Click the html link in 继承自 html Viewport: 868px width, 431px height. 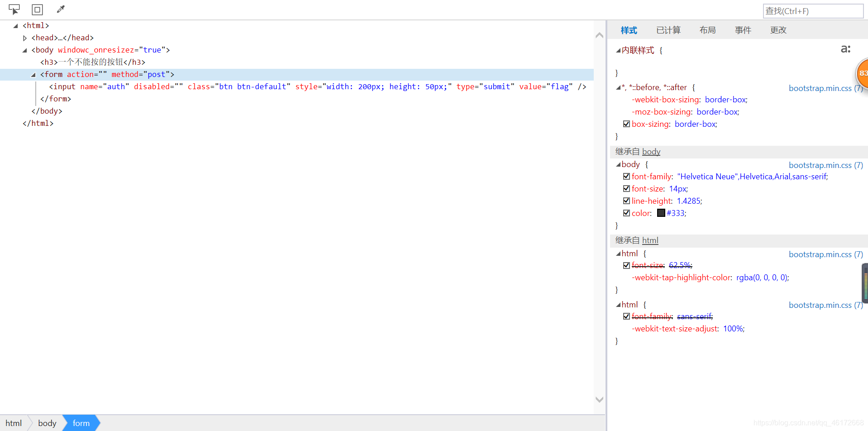650,240
